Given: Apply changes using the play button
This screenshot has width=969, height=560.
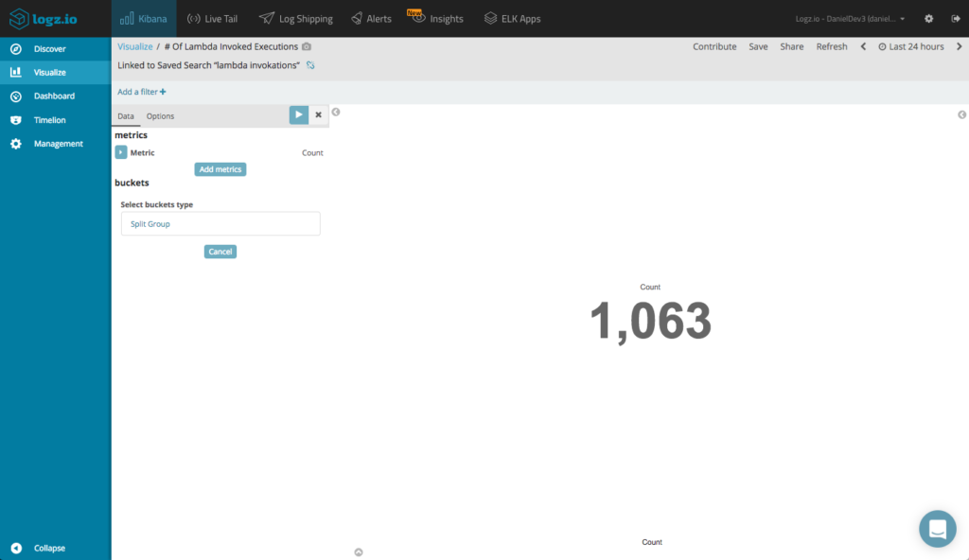Looking at the screenshot, I should tap(298, 114).
